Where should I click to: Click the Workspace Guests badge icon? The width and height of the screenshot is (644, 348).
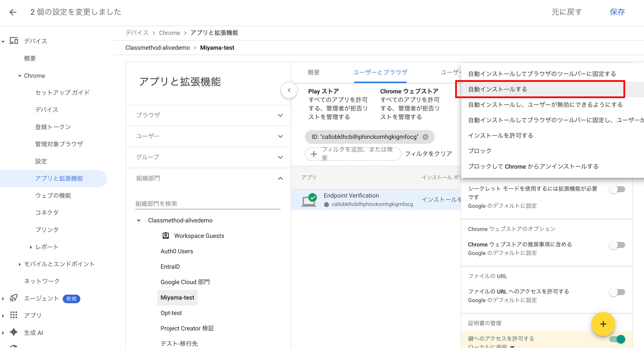click(165, 236)
